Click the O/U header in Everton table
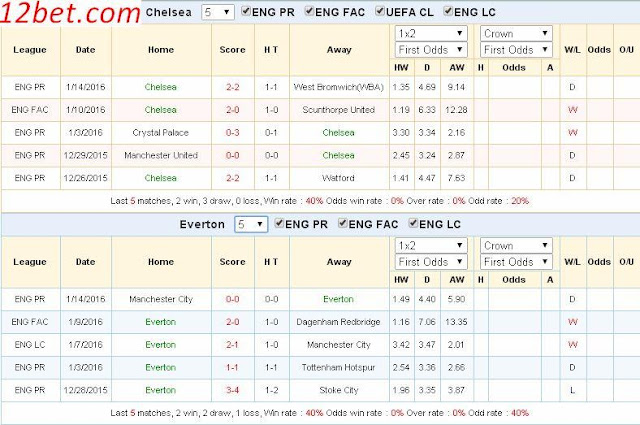This screenshot has width=640, height=425. click(x=627, y=262)
